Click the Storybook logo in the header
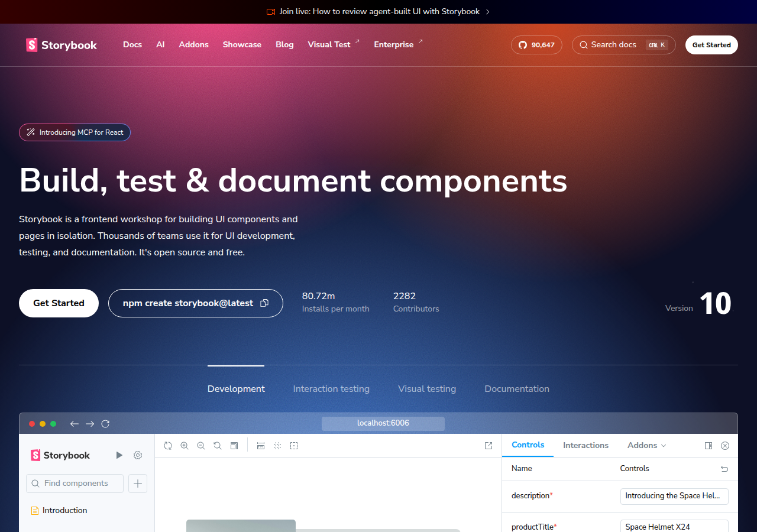The width and height of the screenshot is (757, 532). [x=62, y=45]
